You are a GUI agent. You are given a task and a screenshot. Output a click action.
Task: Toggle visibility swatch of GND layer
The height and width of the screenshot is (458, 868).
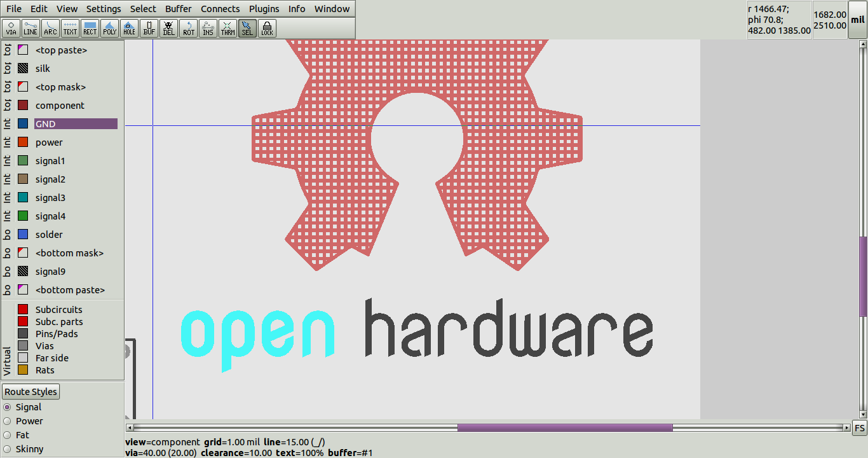point(23,123)
